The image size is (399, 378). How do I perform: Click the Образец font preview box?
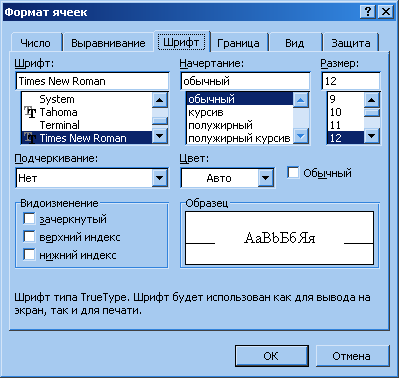[x=279, y=238]
